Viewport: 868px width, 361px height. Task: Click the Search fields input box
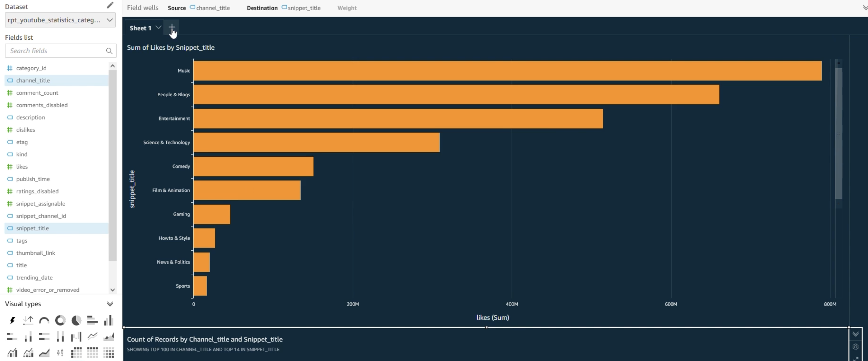pyautogui.click(x=56, y=51)
